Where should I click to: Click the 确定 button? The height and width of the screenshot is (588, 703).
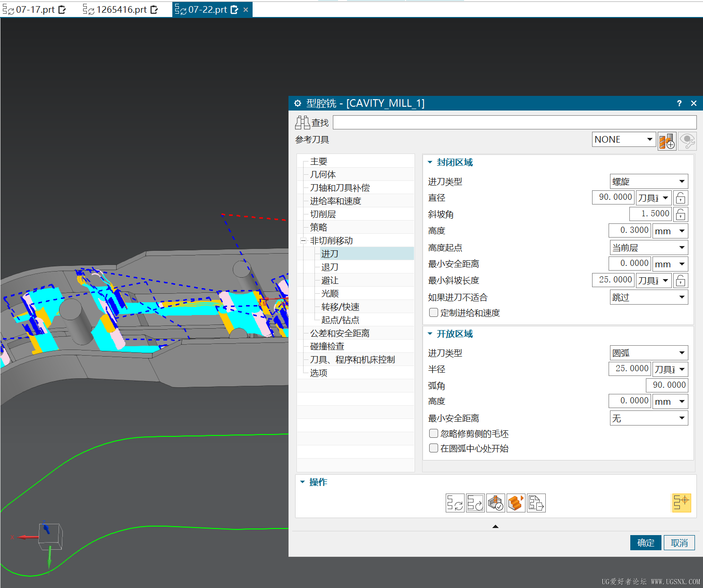pos(646,543)
